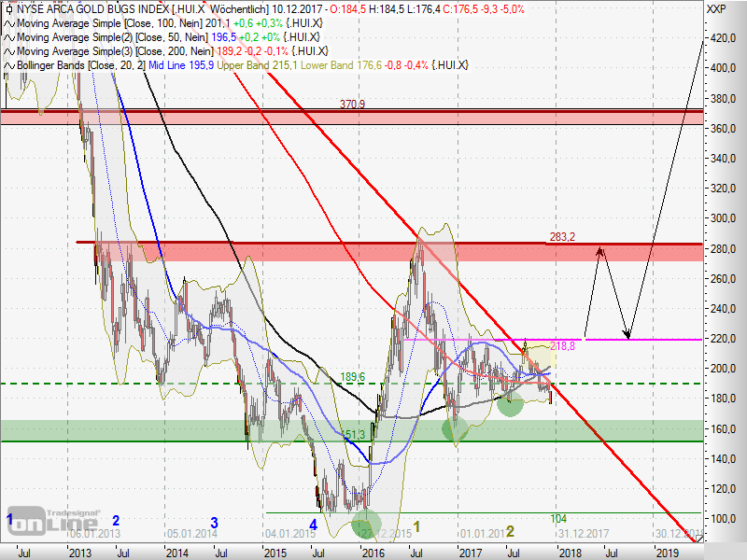Click the line icon of Moving Average Simple 100

10,22
